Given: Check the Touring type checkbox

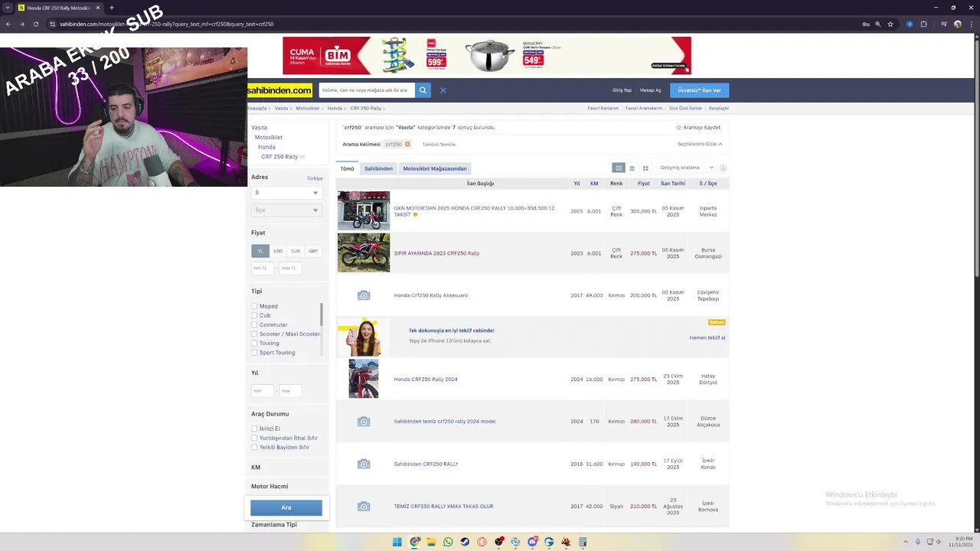Looking at the screenshot, I should (x=254, y=343).
